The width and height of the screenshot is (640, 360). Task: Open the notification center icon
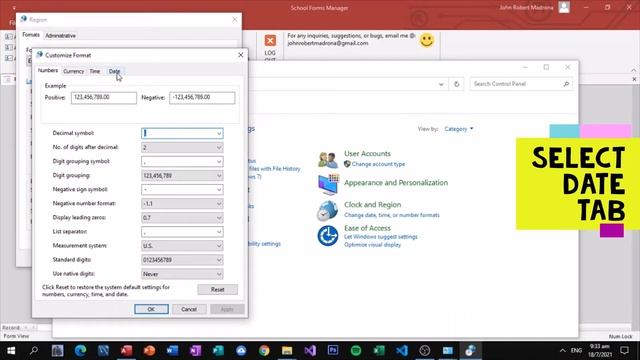[624, 350]
